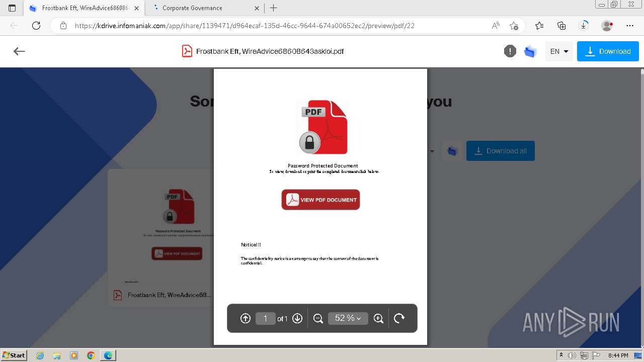Image resolution: width=644 pixels, height=362 pixels.
Task: Go back using the kDrive preview arrow
Action: 19,51
